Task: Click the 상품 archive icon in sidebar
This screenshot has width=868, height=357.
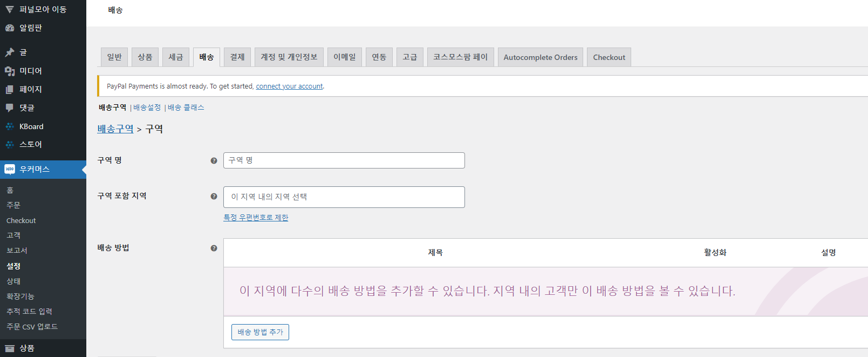Action: 10,348
